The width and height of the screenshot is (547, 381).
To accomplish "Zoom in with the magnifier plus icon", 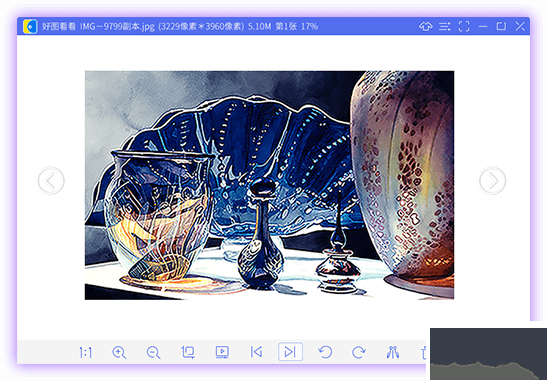I will (x=119, y=352).
